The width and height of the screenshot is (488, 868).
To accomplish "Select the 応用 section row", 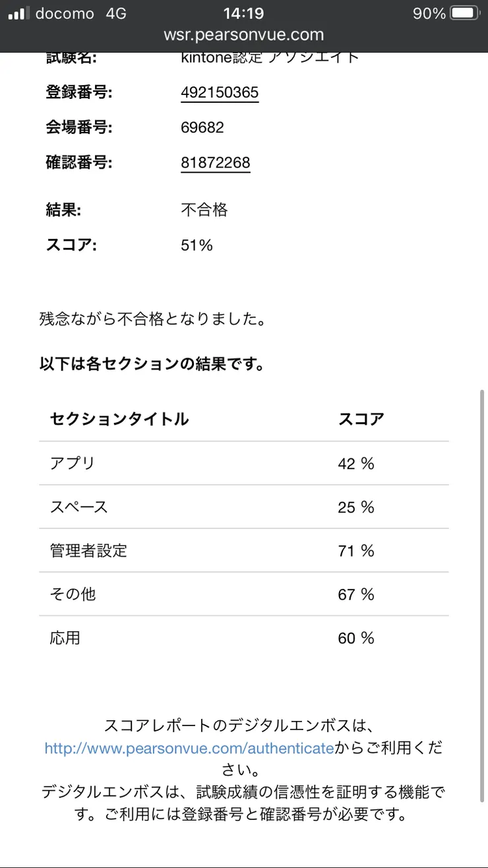I will [243, 638].
